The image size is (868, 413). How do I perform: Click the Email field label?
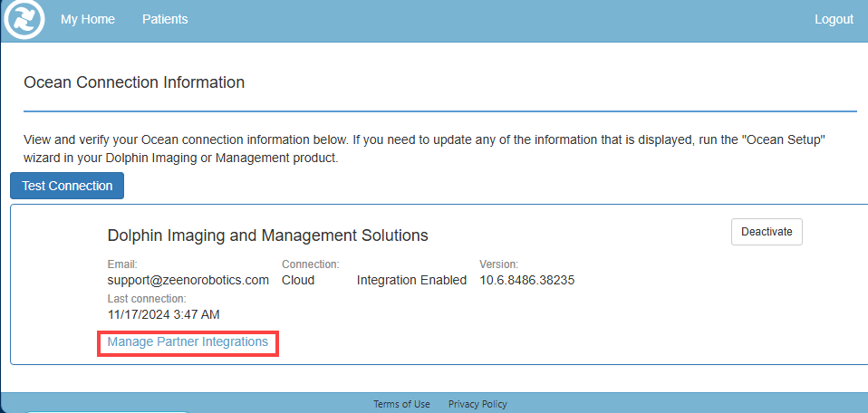(122, 264)
